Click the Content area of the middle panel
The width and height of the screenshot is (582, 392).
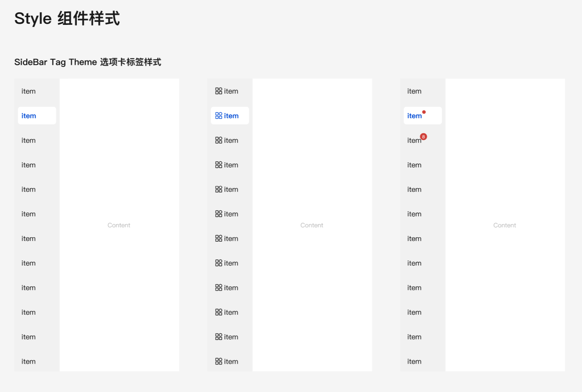[312, 225]
